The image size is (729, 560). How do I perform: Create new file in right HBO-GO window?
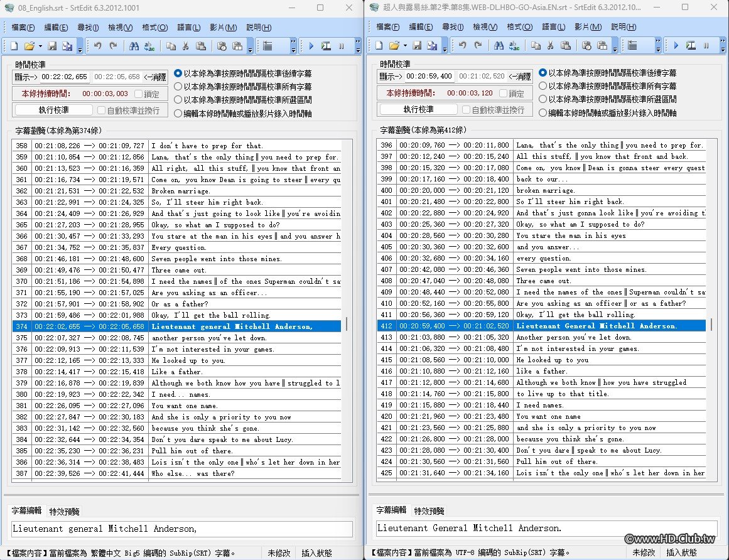coord(379,46)
